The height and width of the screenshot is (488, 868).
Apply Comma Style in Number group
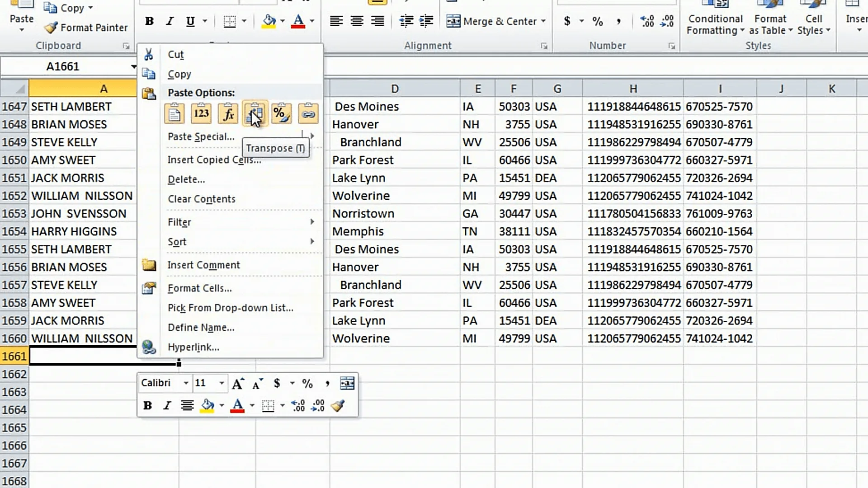click(618, 21)
